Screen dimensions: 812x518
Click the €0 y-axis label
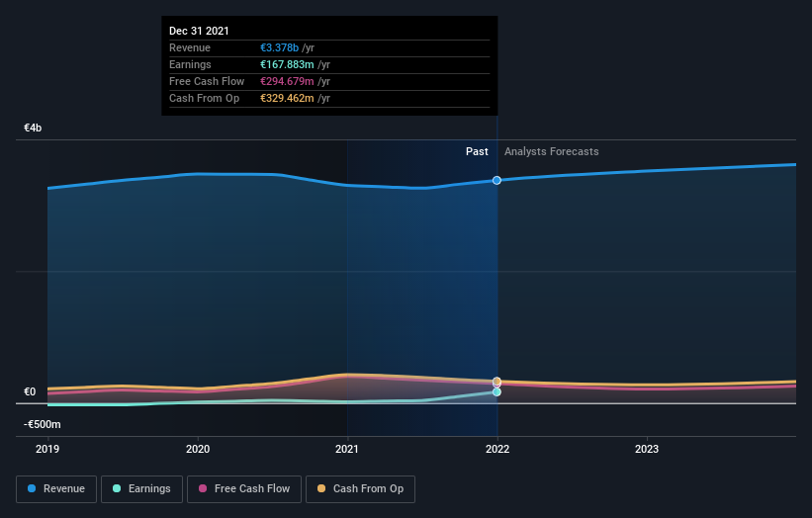[30, 391]
